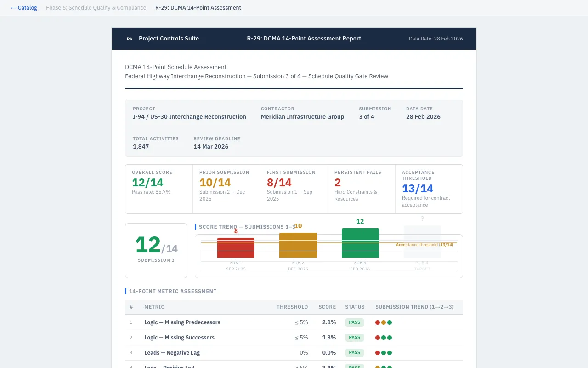Click the Persistent Fails score card
This screenshot has width=588, height=368.
point(361,189)
